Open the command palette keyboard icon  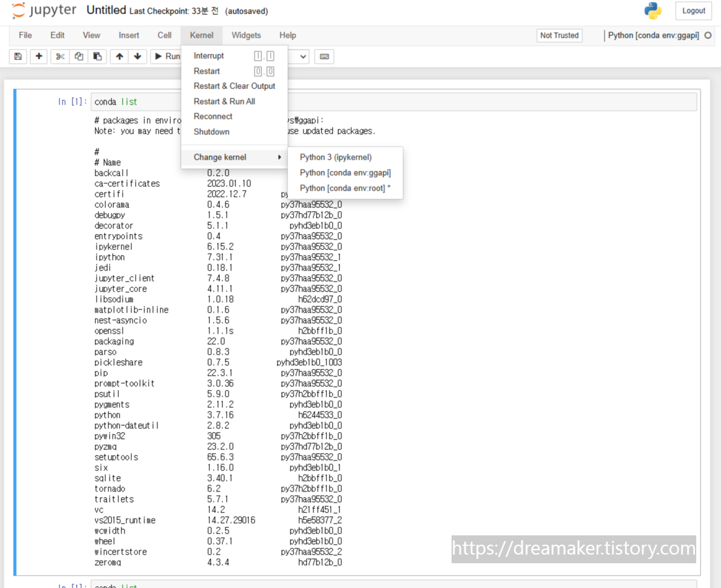[324, 56]
